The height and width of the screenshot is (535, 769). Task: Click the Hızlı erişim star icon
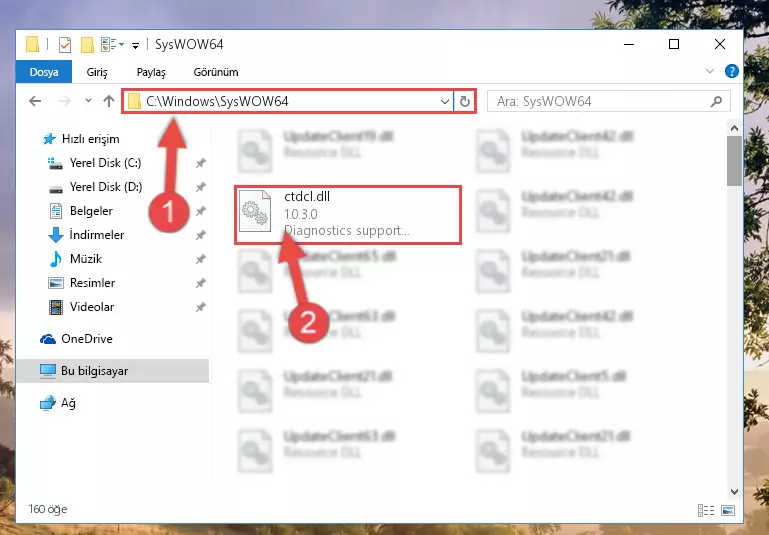49,139
